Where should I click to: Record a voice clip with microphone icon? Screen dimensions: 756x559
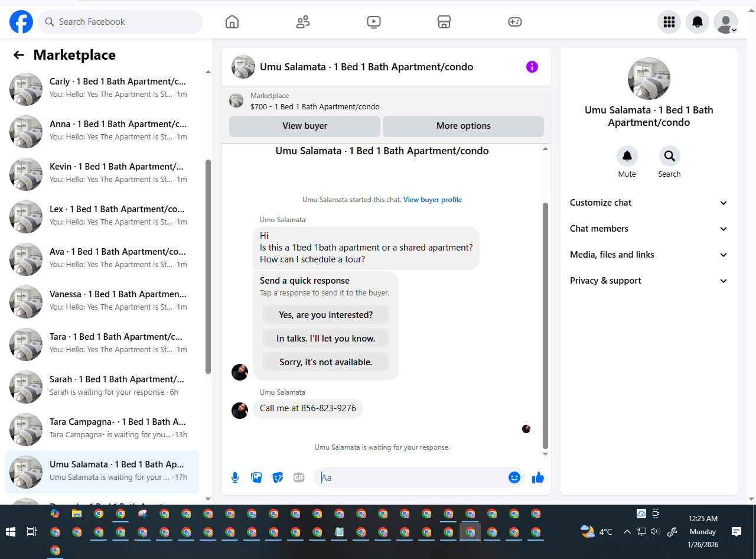point(235,477)
